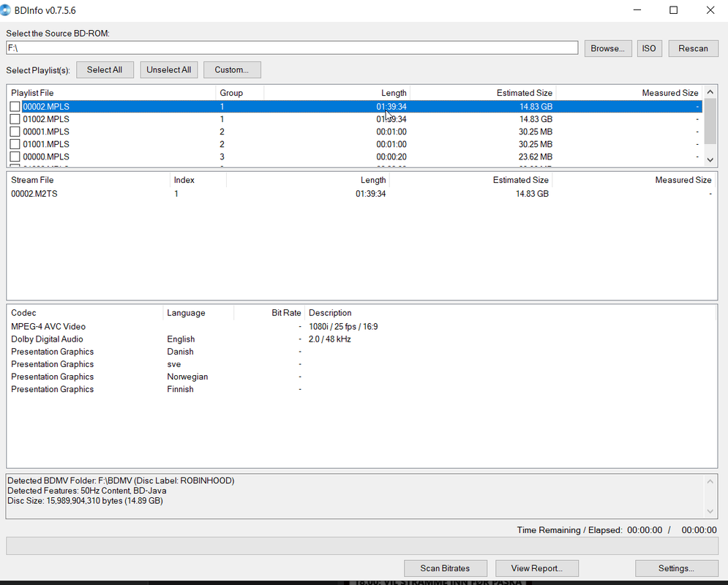Click the Browse... button
Screen dimensions: 728x585
pyautogui.click(x=608, y=48)
